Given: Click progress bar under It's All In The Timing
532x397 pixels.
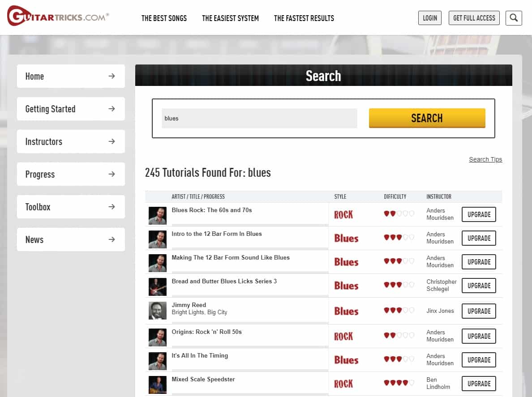Looking at the screenshot, I should click(250, 370).
